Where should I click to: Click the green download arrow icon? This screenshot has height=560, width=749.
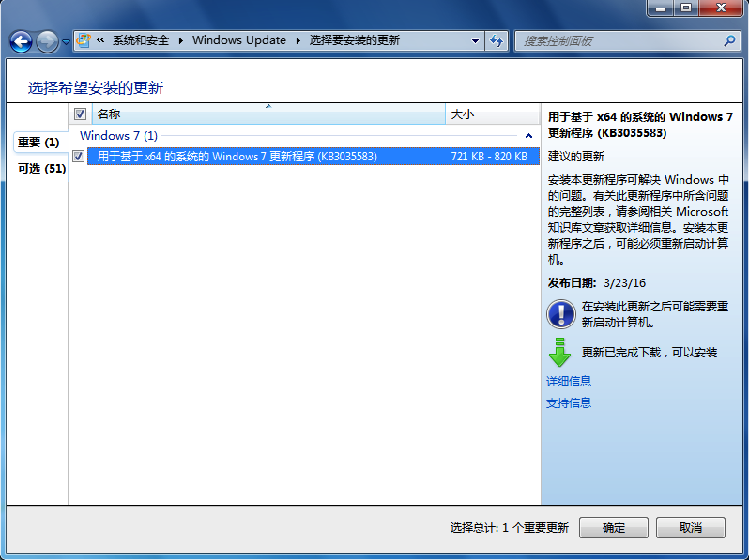point(559,353)
